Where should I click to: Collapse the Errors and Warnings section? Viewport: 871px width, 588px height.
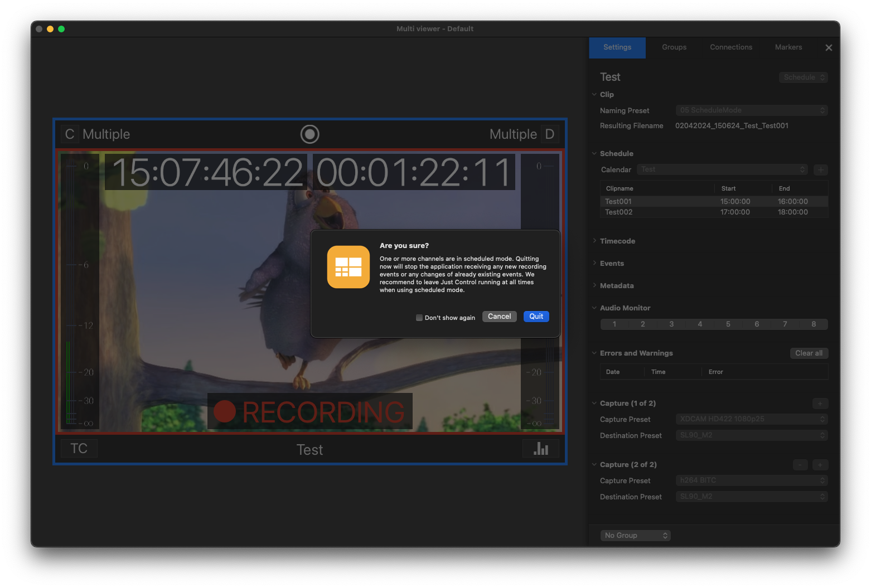[594, 353]
